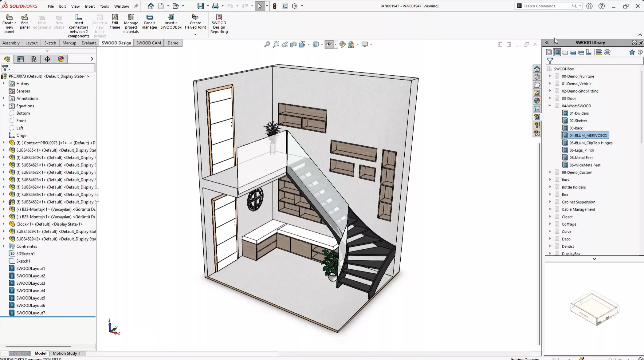Screen dimensions: 644x360
Task: Open the Insert menu
Action: coord(90,6)
